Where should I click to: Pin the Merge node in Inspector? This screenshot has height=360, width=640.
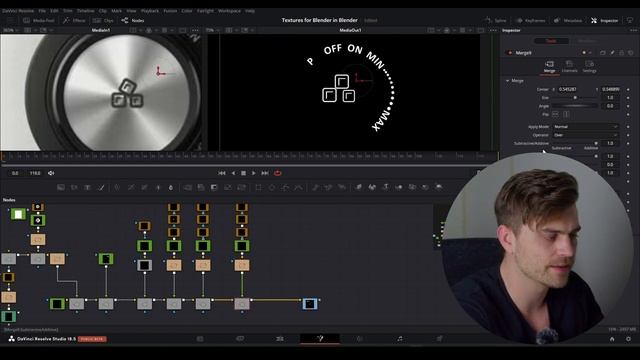click(x=612, y=53)
